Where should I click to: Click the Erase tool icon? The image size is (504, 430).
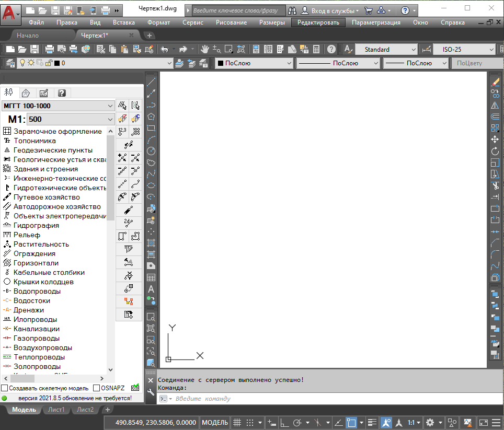[x=495, y=82]
